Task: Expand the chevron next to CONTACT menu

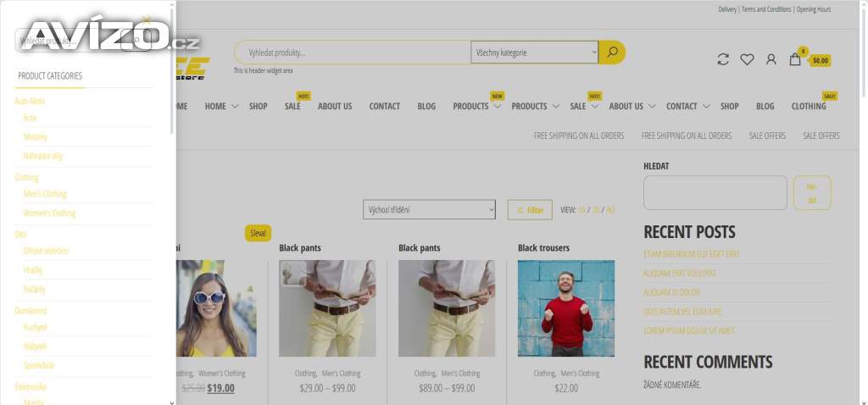Action: [x=706, y=106]
